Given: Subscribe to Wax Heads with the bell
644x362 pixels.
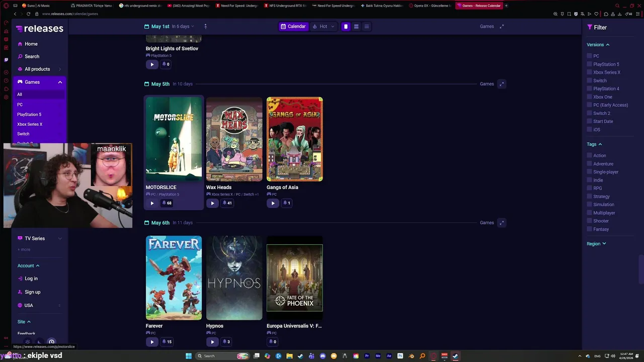Looking at the screenshot, I should (x=227, y=203).
